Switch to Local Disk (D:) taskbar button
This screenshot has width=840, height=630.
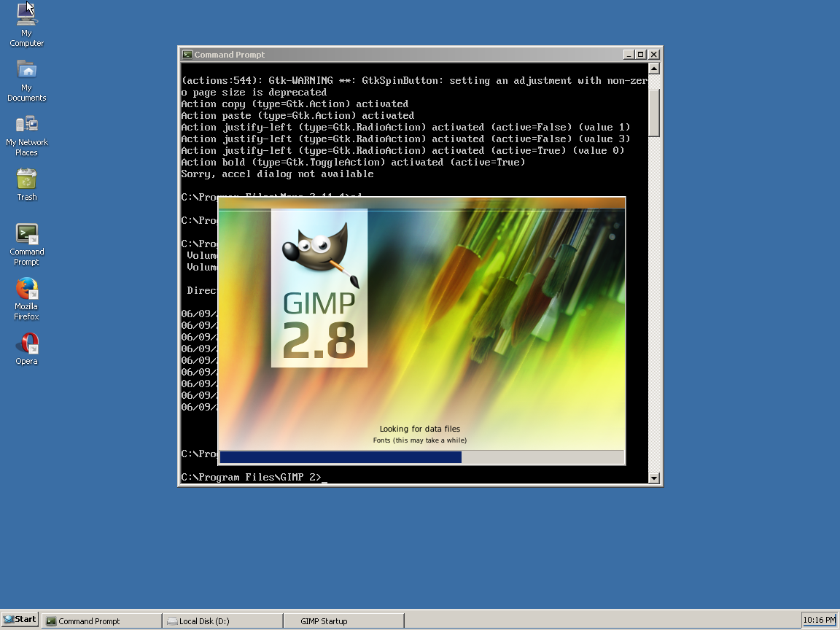[223, 621]
